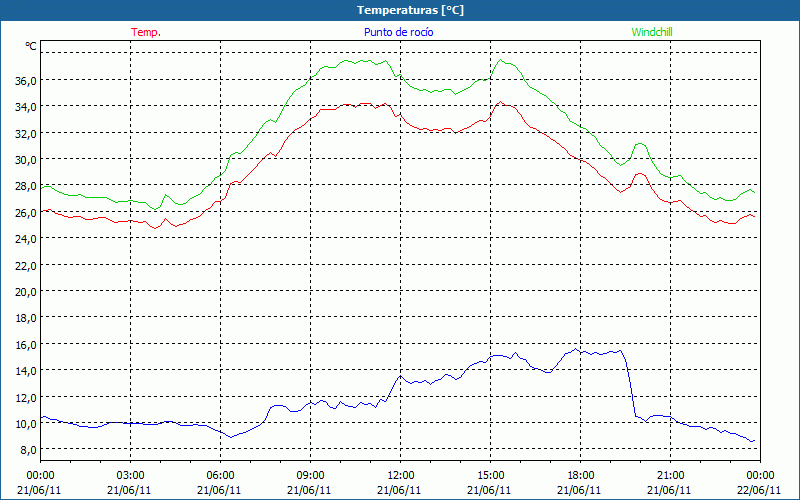Click the 22,0 y-axis value
This screenshot has width=800, height=500.
26,265
